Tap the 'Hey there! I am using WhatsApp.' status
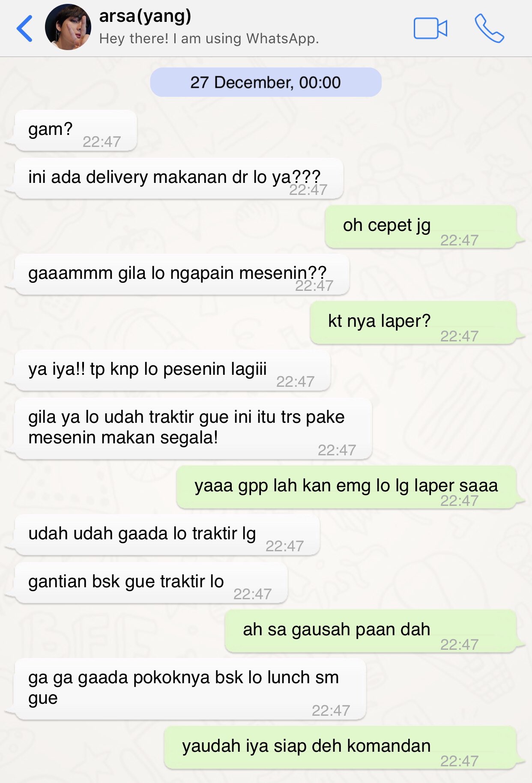The width and height of the screenshot is (532, 783). [x=209, y=39]
